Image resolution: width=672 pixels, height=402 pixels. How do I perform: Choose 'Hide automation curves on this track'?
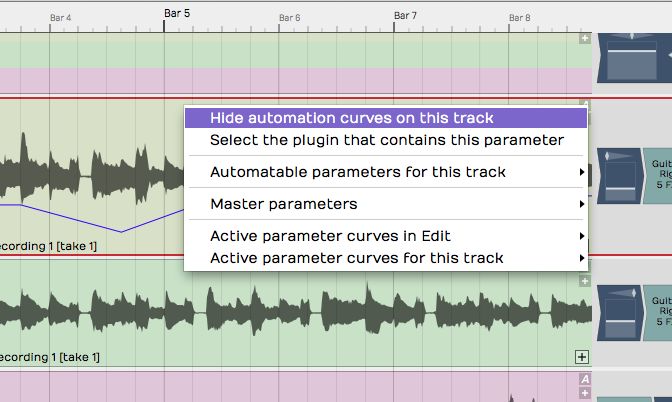click(351, 118)
